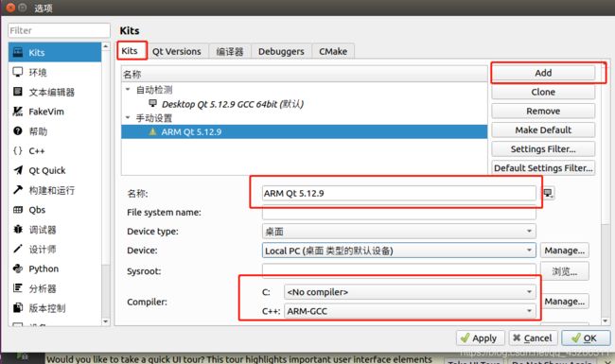The image size is (615, 364).
Task: Click the OK button
Action: (586, 338)
